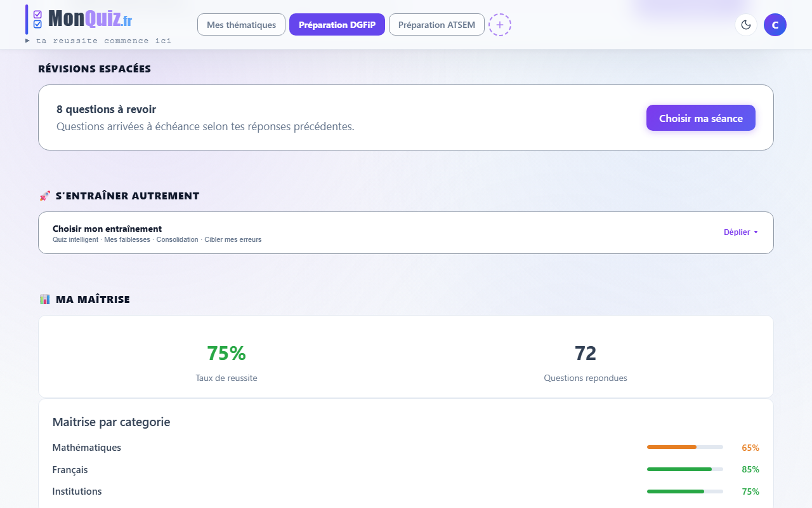Click the Mathématiques category label
This screenshot has width=812, height=508.
[x=87, y=448]
